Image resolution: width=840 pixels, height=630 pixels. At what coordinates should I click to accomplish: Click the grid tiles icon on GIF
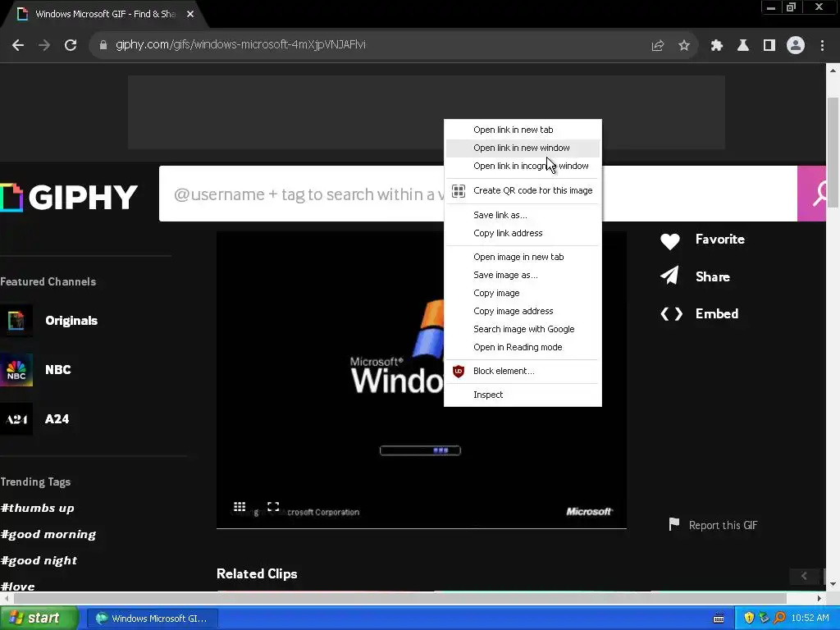click(x=240, y=506)
